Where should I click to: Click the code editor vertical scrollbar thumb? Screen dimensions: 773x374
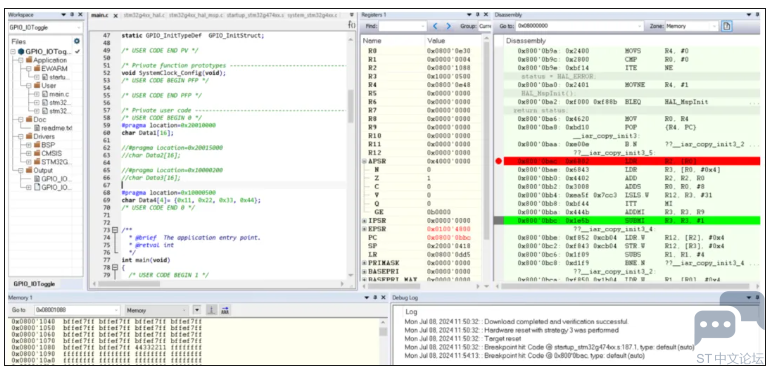(351, 106)
